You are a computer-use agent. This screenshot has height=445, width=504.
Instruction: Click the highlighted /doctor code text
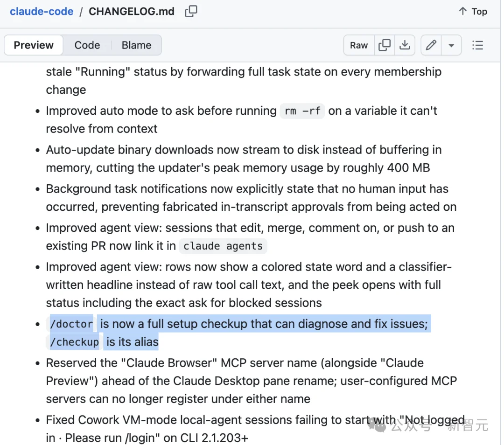coord(71,324)
